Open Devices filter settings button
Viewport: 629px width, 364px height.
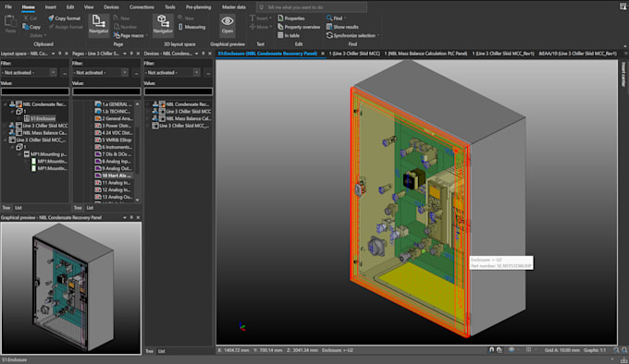point(208,73)
